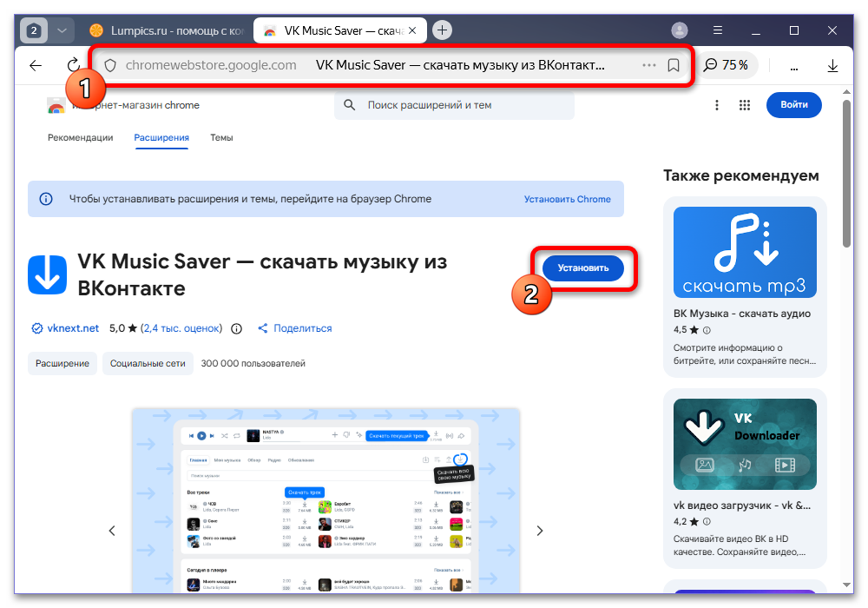Click the toolbar ellipsis beside the zoom indicator
This screenshot has height=608, width=868.
pos(794,69)
